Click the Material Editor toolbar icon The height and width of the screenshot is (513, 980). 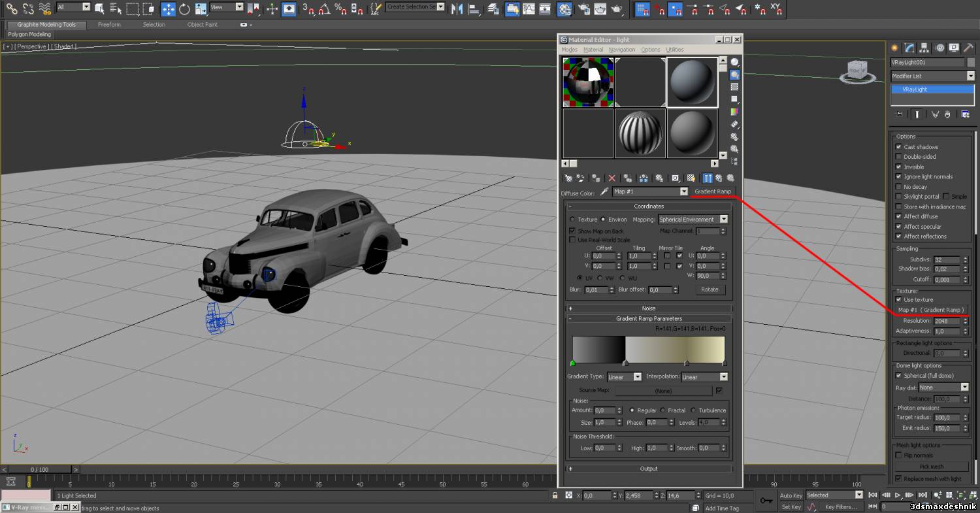pyautogui.click(x=565, y=8)
